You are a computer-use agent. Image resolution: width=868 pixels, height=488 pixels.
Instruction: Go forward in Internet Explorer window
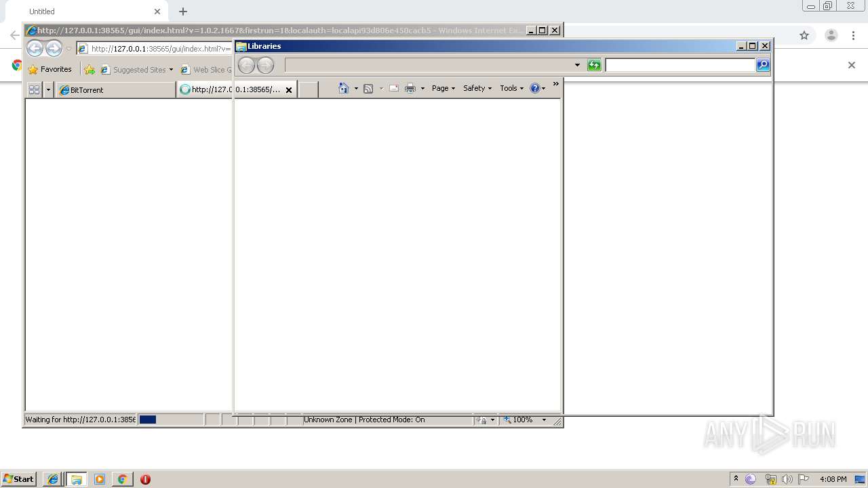[54, 48]
